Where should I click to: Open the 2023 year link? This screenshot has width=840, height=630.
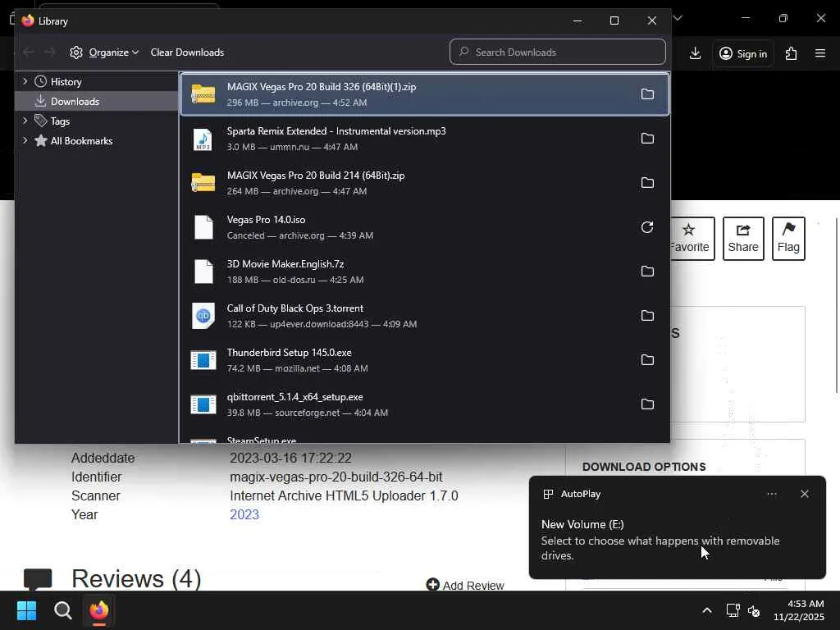244,514
